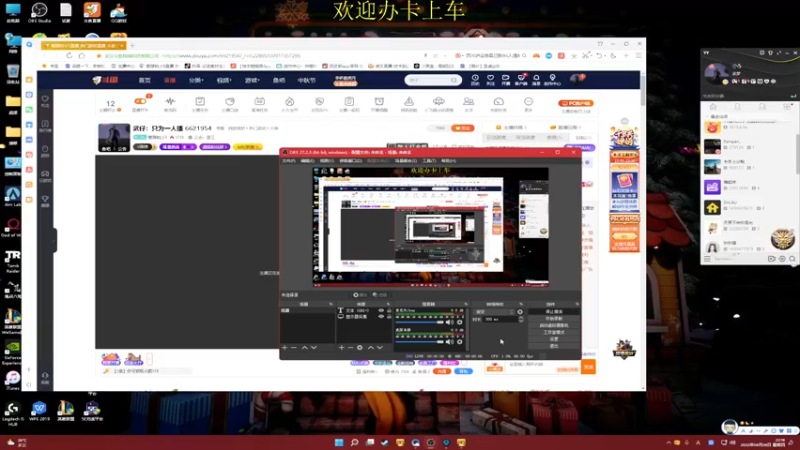Start the virtual camera in OBS
Screen dimensions: 800x450
554,325
